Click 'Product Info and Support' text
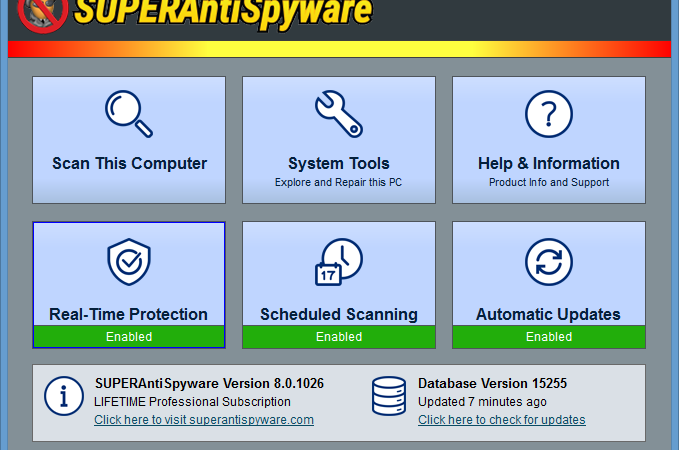 [x=549, y=182]
